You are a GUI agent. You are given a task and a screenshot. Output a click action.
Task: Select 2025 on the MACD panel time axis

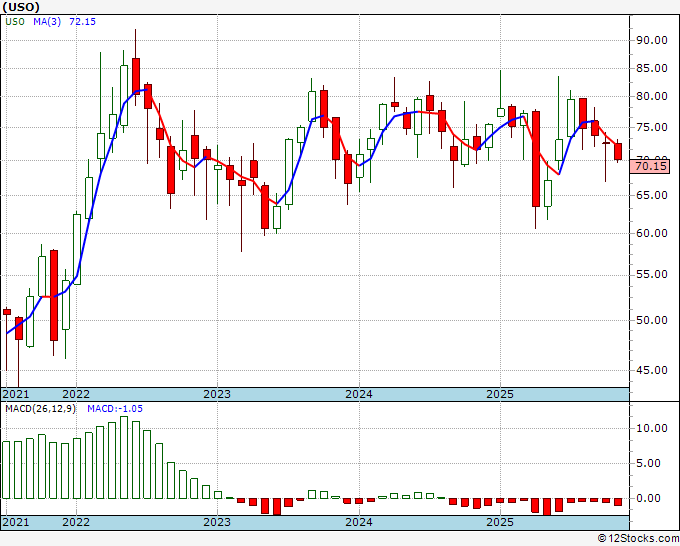[x=500, y=522]
